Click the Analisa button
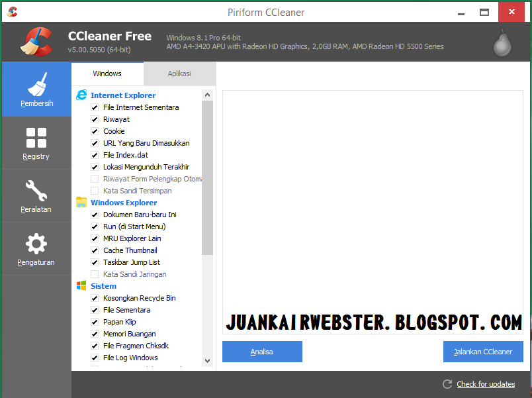532x398 pixels. click(x=262, y=352)
